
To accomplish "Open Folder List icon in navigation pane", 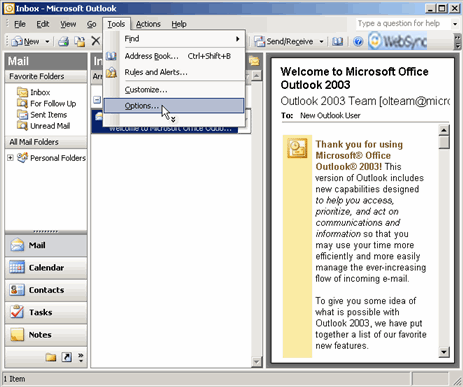I will pos(51,357).
